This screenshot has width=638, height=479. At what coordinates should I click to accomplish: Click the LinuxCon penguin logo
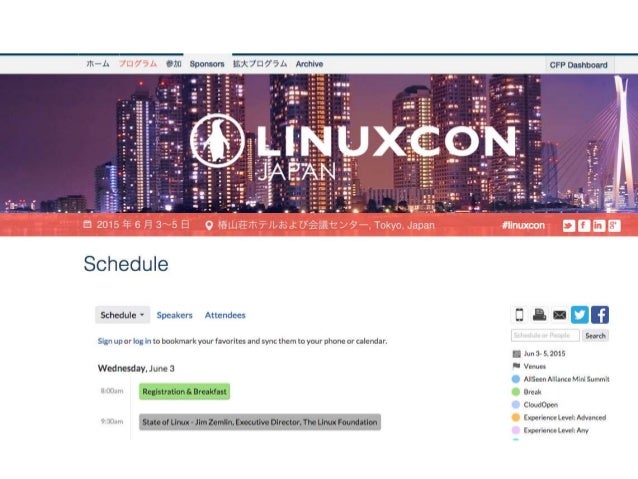[218, 141]
